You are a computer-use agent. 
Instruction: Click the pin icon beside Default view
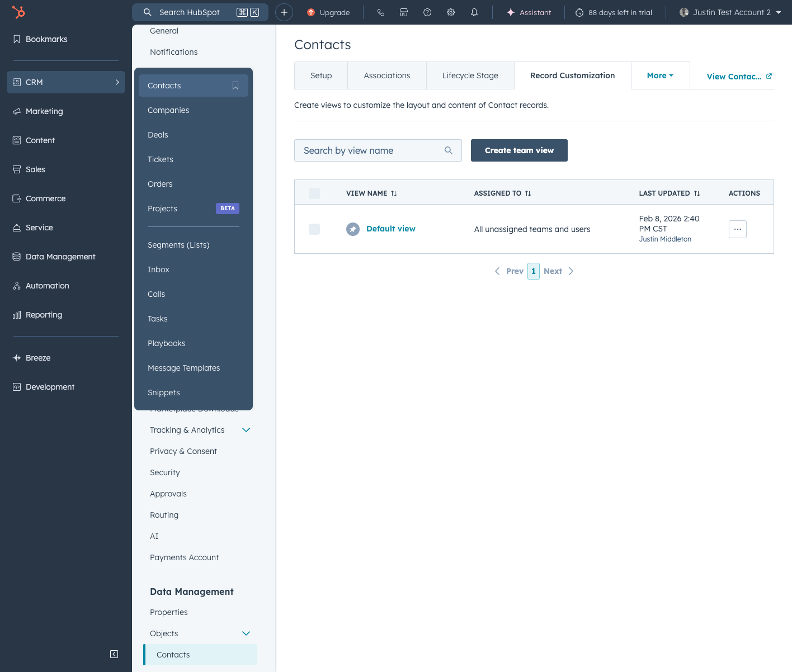353,229
